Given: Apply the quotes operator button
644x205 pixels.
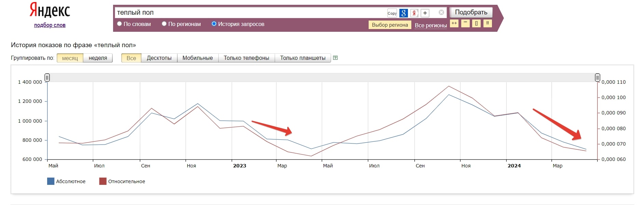Looking at the screenshot, I should click(465, 23).
